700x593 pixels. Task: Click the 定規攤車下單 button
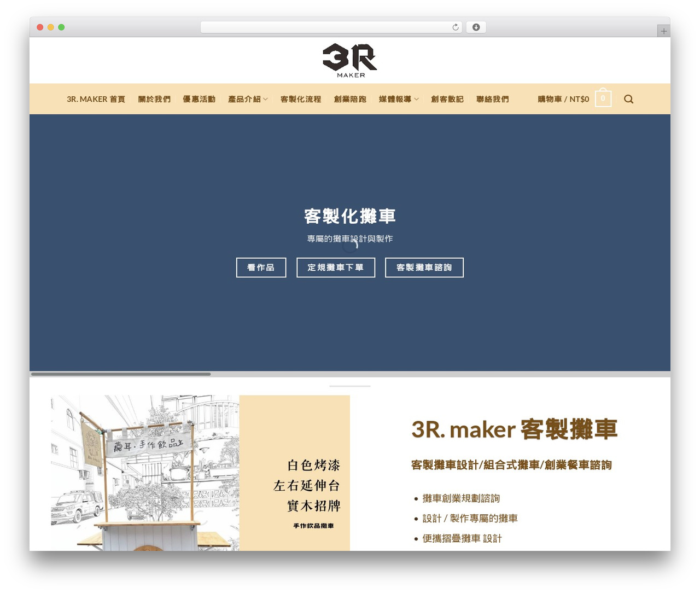click(336, 268)
